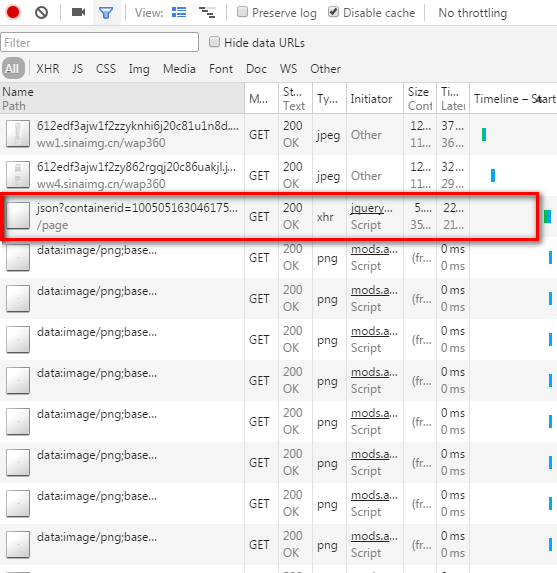Filter requests by Img type
This screenshot has height=573, width=557.
pyautogui.click(x=139, y=69)
